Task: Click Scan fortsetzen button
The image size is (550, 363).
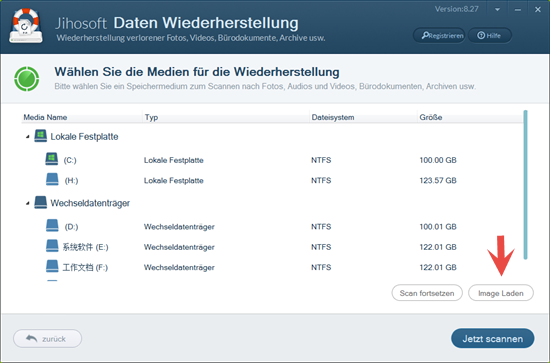Action: (x=427, y=293)
